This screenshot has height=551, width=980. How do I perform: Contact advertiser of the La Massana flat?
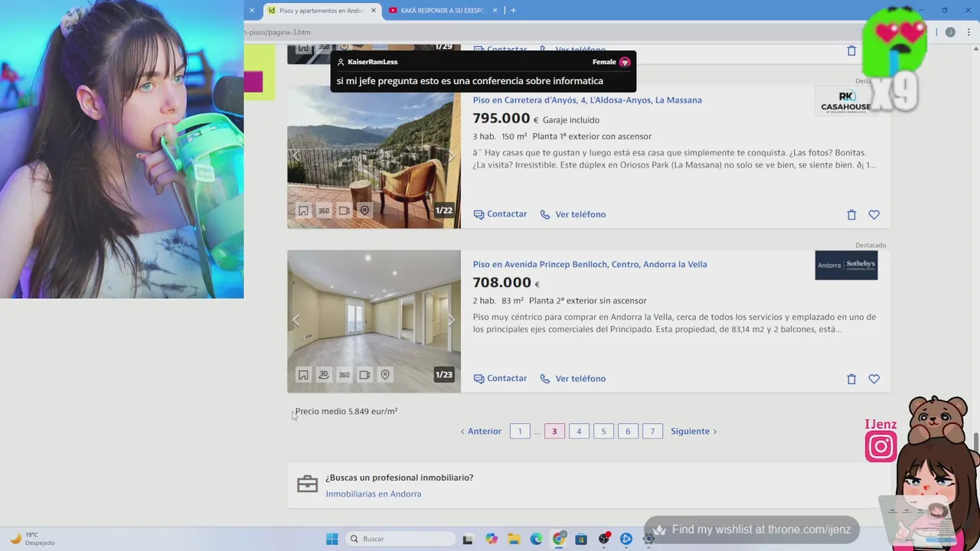point(500,214)
